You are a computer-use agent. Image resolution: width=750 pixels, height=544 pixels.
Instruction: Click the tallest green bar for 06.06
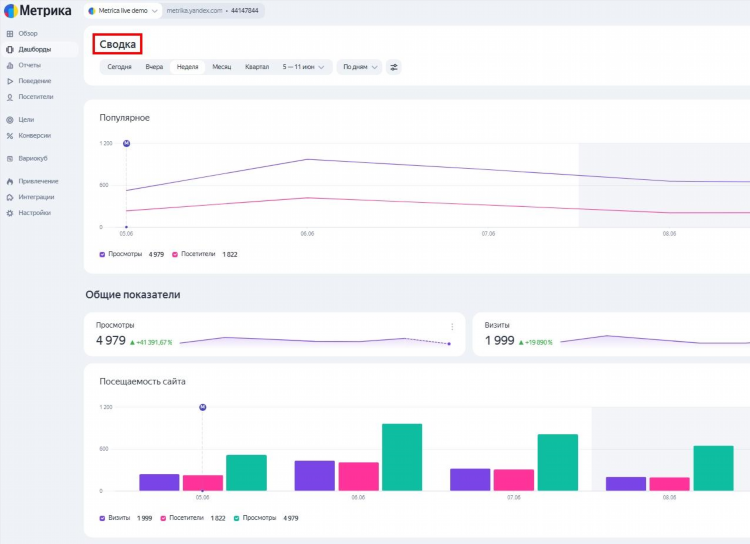coord(402,457)
